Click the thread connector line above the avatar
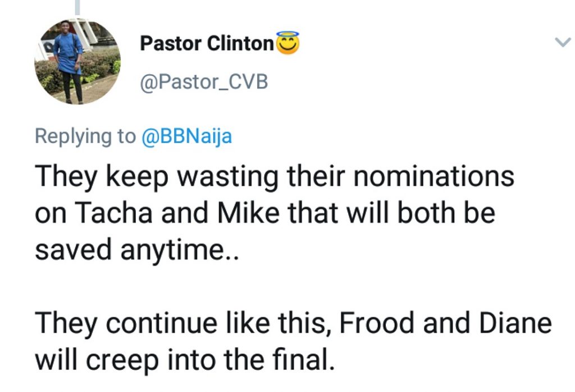Image resolution: width=575 pixels, height=392 pixels. pos(77,6)
